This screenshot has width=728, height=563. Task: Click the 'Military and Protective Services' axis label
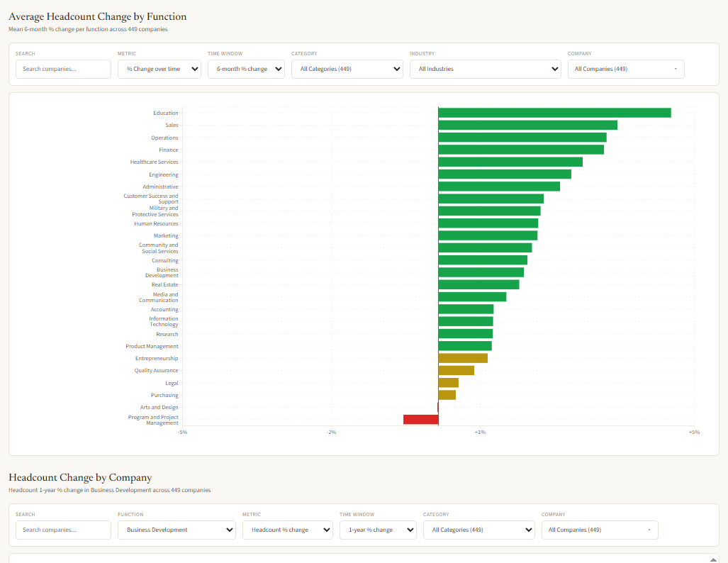coord(155,211)
